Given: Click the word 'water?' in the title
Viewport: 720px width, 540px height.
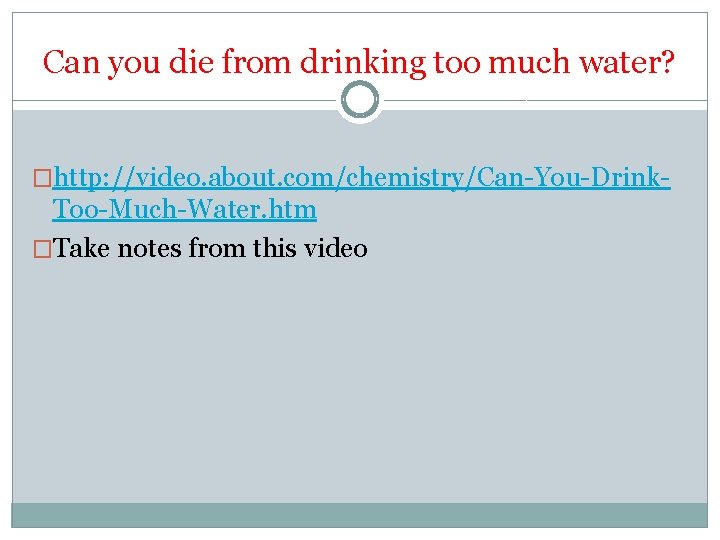Looking at the screenshot, I should pos(626,62).
